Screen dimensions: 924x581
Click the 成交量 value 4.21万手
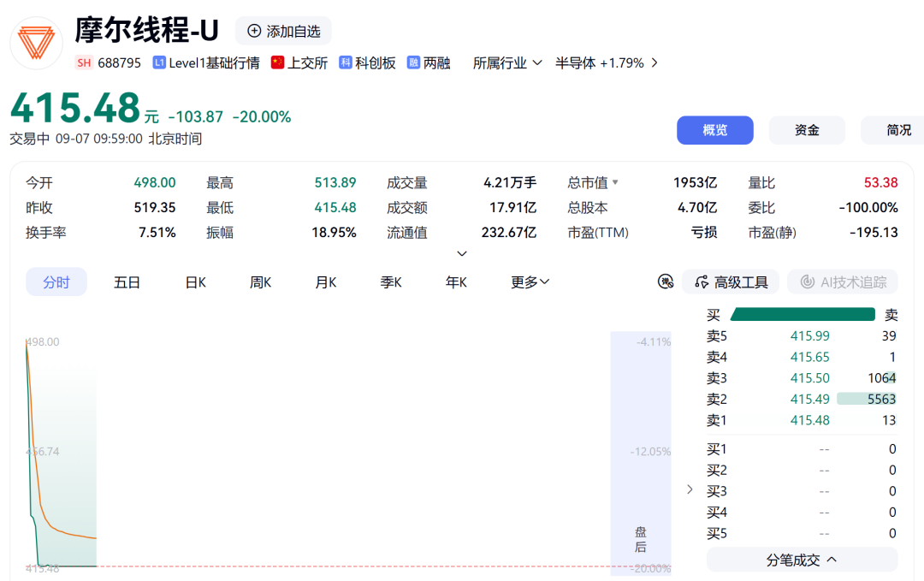[x=510, y=182]
